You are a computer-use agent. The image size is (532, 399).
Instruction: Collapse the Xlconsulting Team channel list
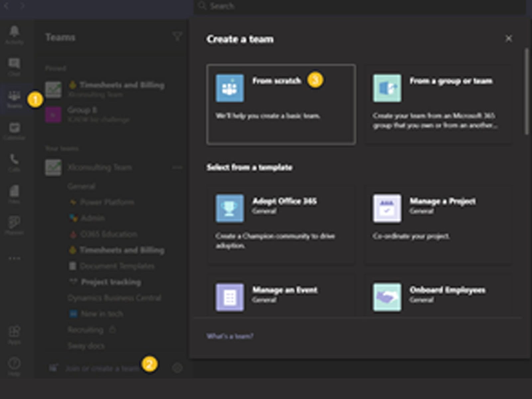(x=99, y=167)
